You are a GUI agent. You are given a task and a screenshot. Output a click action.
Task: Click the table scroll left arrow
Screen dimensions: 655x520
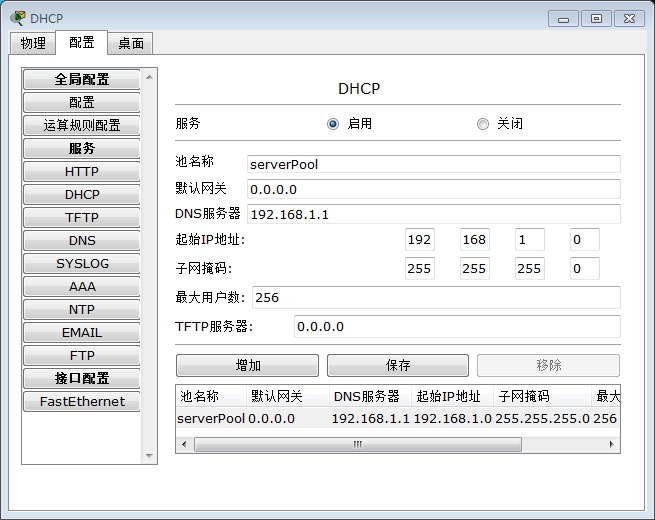[x=184, y=444]
